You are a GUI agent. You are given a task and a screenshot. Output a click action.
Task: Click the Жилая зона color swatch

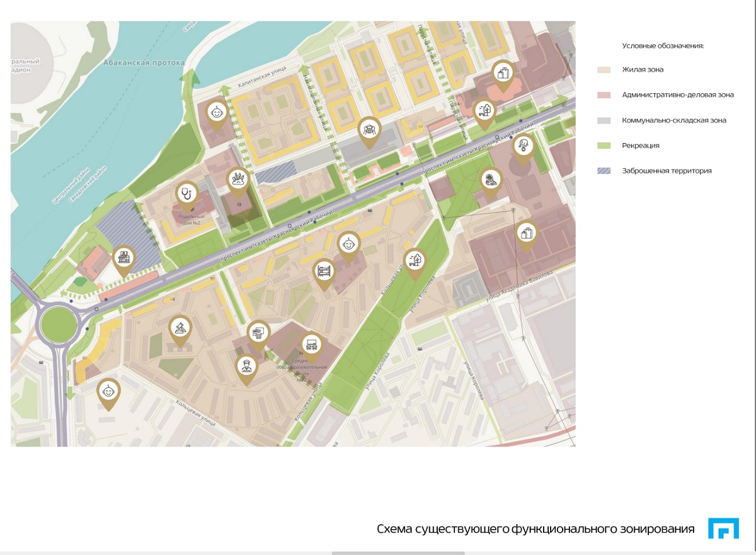click(604, 70)
